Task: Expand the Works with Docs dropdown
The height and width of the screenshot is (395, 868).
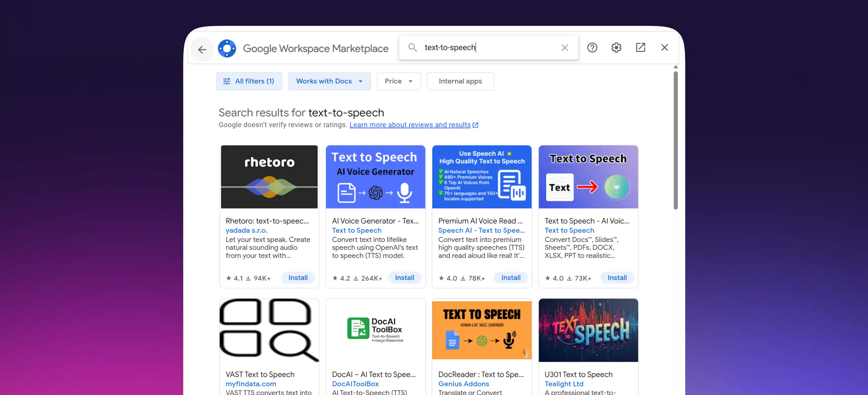Action: point(360,81)
